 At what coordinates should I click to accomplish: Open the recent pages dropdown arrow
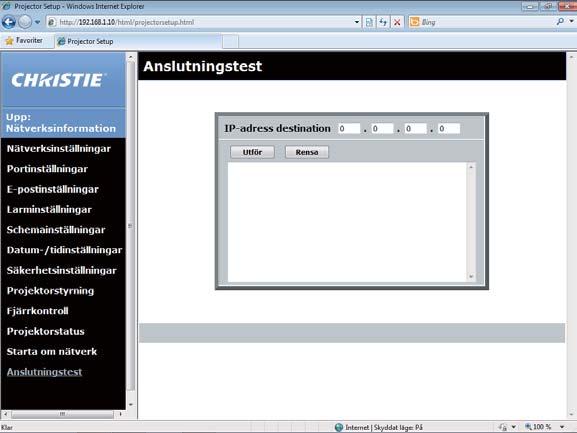[38, 22]
